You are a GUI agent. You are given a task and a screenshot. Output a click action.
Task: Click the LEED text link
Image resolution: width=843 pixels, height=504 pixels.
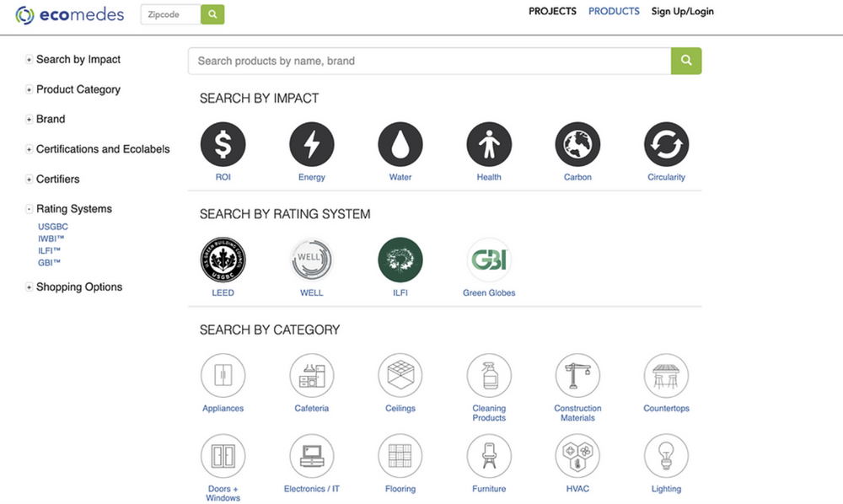(223, 292)
